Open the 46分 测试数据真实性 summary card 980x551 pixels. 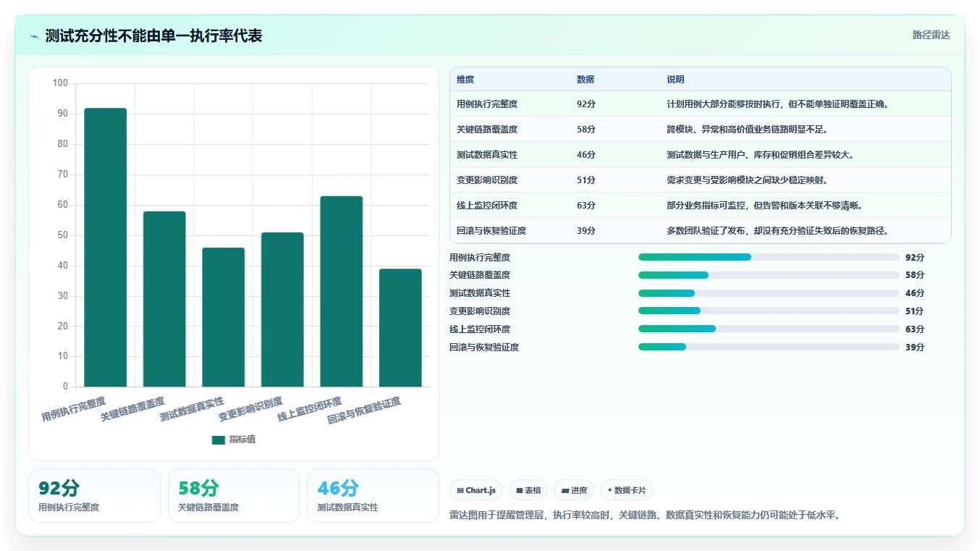click(x=373, y=495)
